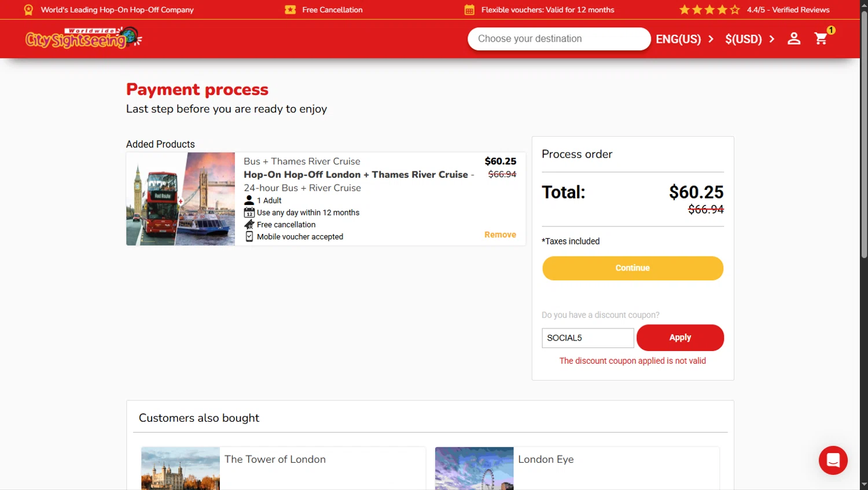868x490 pixels.
Task: Click the London Eye title
Action: pos(546,459)
